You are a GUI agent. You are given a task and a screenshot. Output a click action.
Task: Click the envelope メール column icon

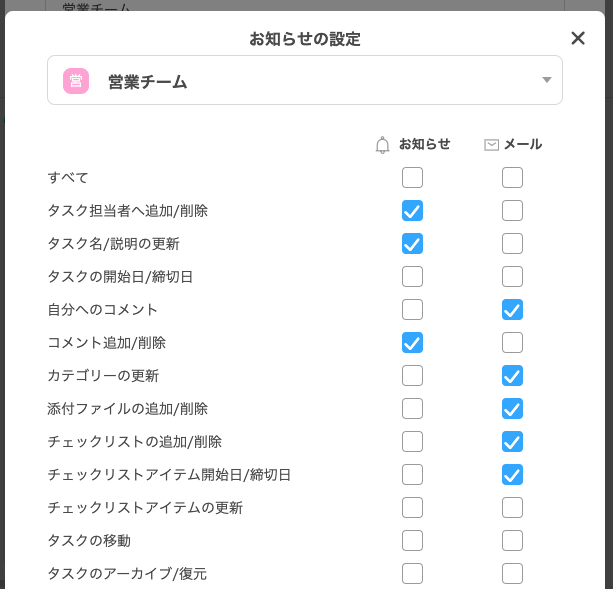(x=491, y=145)
